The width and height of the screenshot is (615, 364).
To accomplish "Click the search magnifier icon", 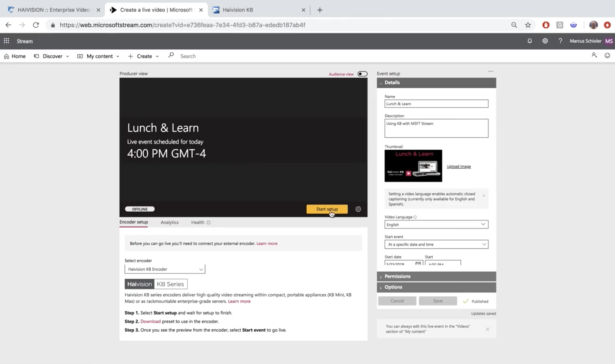I will [171, 55].
